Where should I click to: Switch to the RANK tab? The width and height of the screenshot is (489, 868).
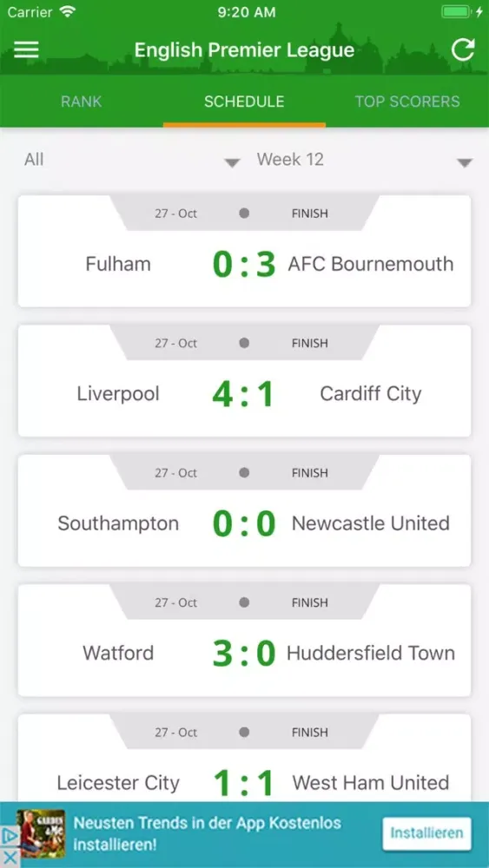pyautogui.click(x=82, y=102)
